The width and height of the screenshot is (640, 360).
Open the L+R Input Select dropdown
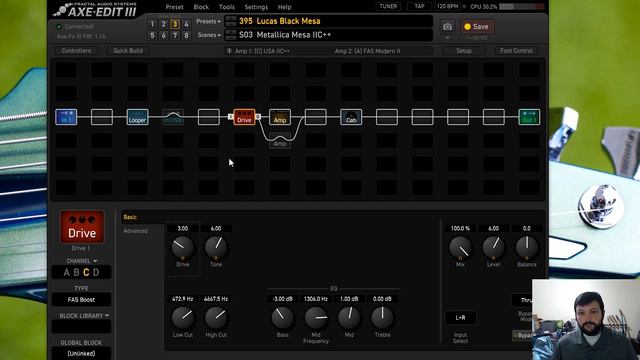460,318
